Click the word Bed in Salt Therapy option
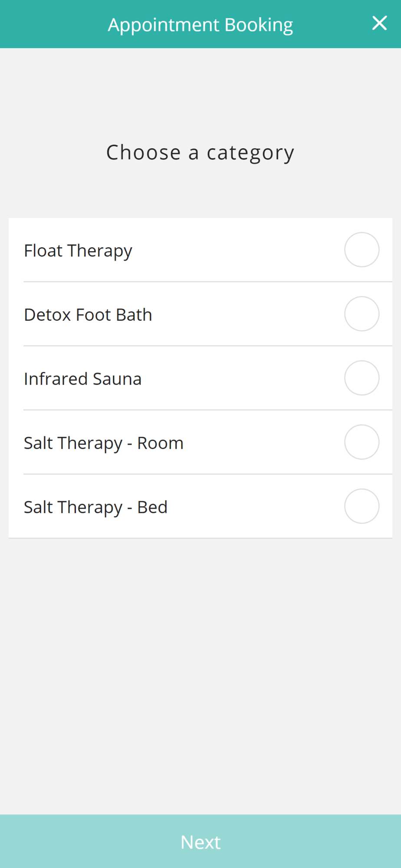The height and width of the screenshot is (868, 401). point(152,507)
